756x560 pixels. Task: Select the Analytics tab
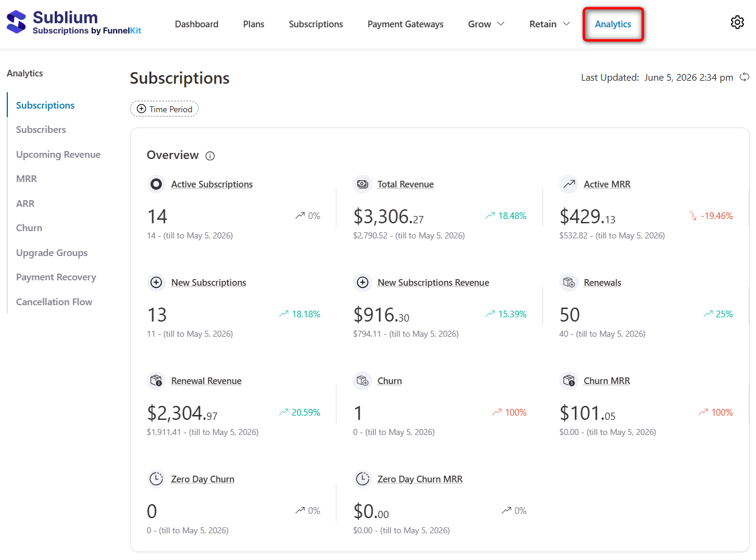pos(613,24)
